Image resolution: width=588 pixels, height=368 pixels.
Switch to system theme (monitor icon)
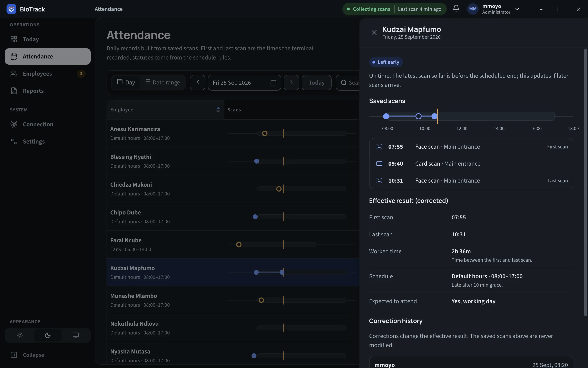[76, 335]
